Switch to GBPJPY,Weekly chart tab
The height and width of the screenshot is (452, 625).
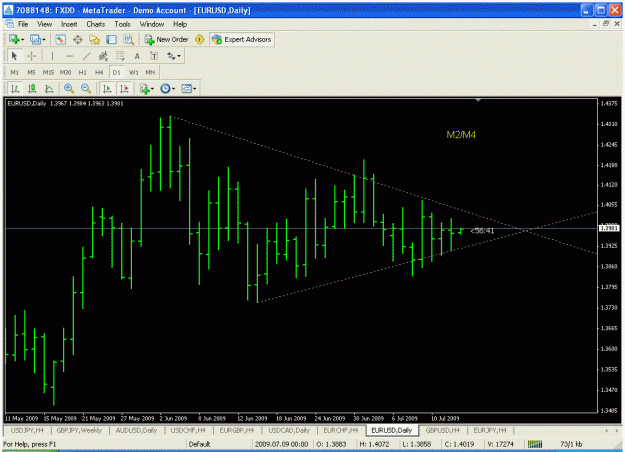click(79, 430)
